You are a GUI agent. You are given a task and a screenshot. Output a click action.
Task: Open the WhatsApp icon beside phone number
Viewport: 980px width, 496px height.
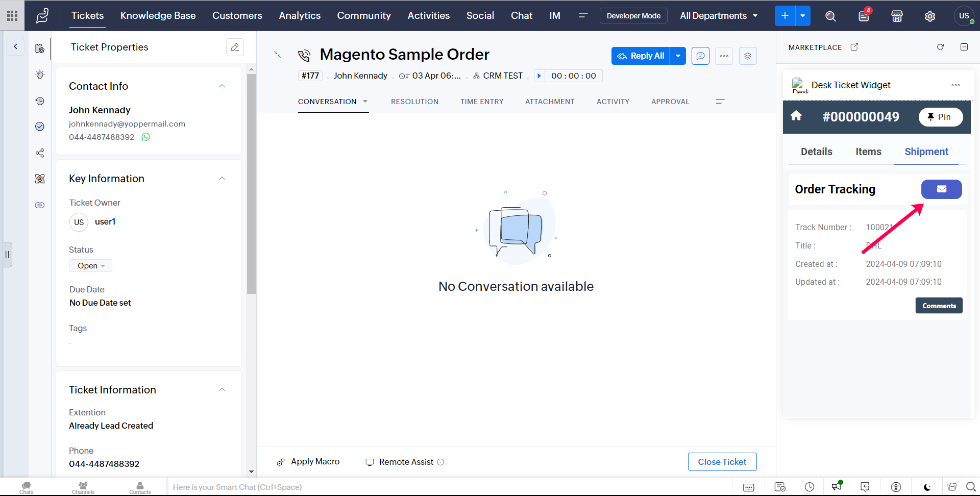tap(146, 137)
